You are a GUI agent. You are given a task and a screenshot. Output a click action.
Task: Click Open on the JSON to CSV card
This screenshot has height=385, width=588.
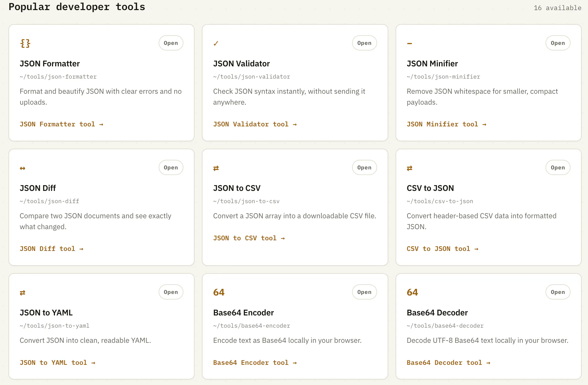[x=364, y=168]
